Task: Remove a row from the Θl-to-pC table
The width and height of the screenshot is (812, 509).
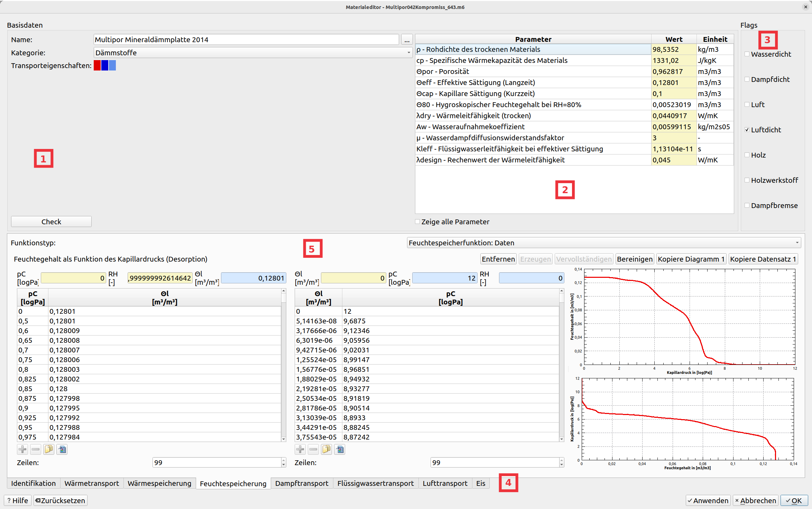Action: pyautogui.click(x=313, y=449)
